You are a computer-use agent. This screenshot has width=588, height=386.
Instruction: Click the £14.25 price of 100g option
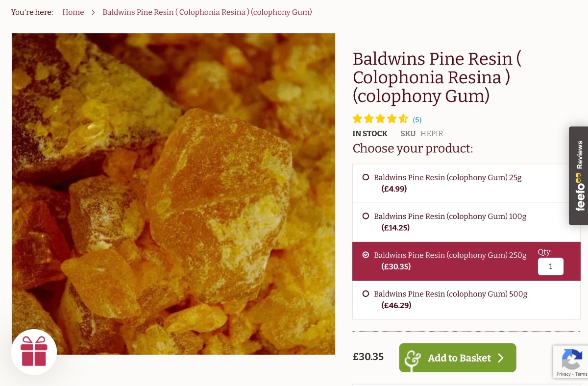pyautogui.click(x=395, y=228)
